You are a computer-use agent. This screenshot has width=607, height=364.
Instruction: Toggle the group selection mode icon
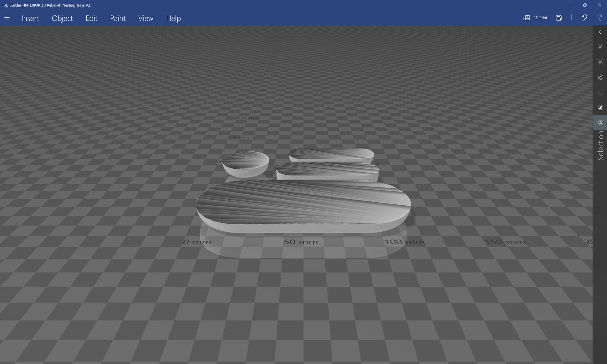[600, 77]
